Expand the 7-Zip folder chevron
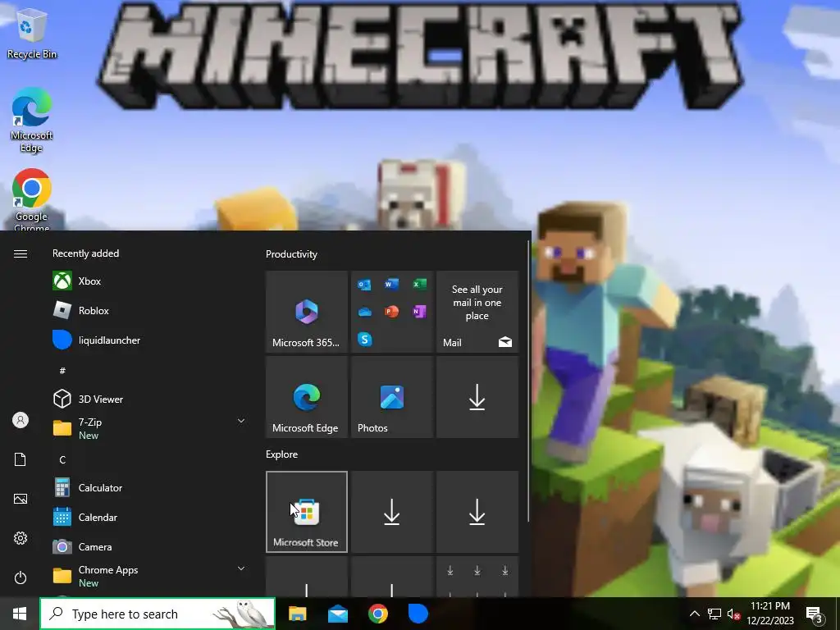 click(x=241, y=421)
